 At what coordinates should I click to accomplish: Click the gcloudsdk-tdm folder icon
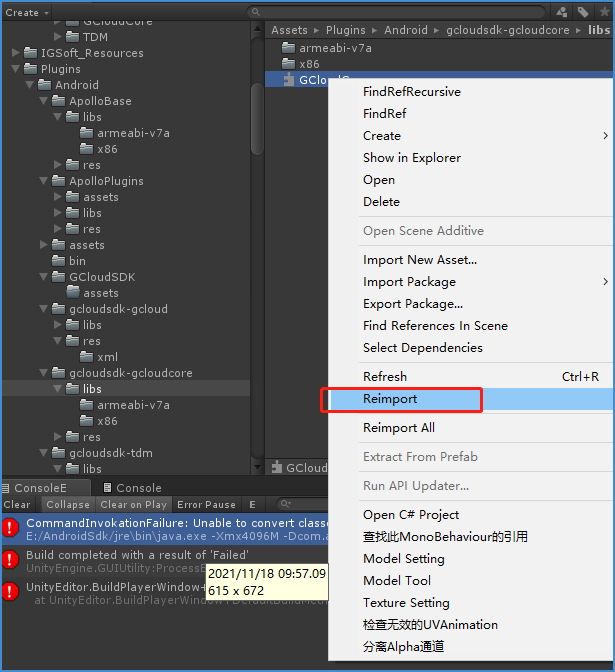click(59, 453)
